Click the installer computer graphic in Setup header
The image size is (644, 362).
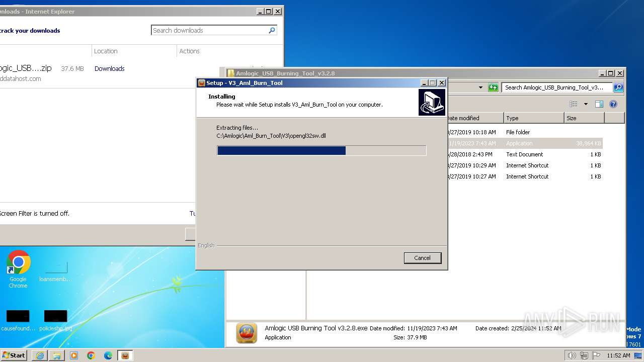pos(432,102)
